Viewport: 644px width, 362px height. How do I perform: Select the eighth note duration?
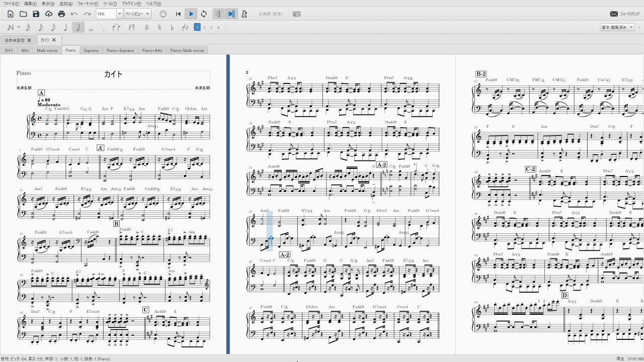(x=53, y=28)
